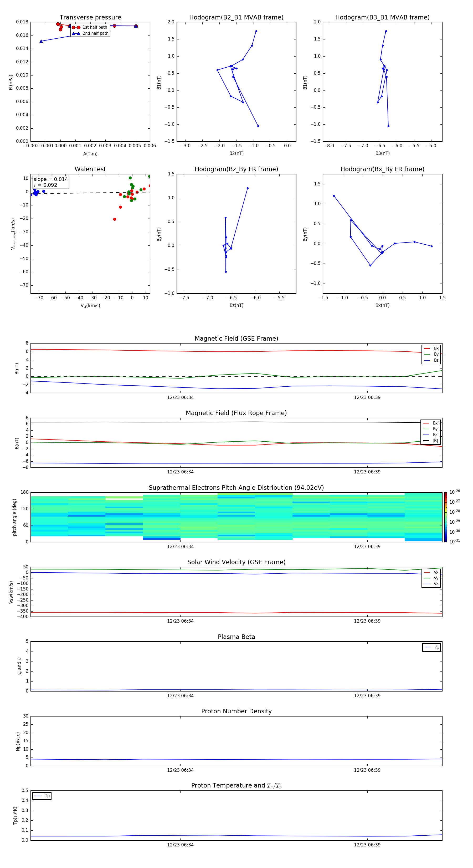The image size is (473, 868).
Task: Click the 'Solar Wind Velocity (GSE Frame)' title
Action: click(x=236, y=562)
